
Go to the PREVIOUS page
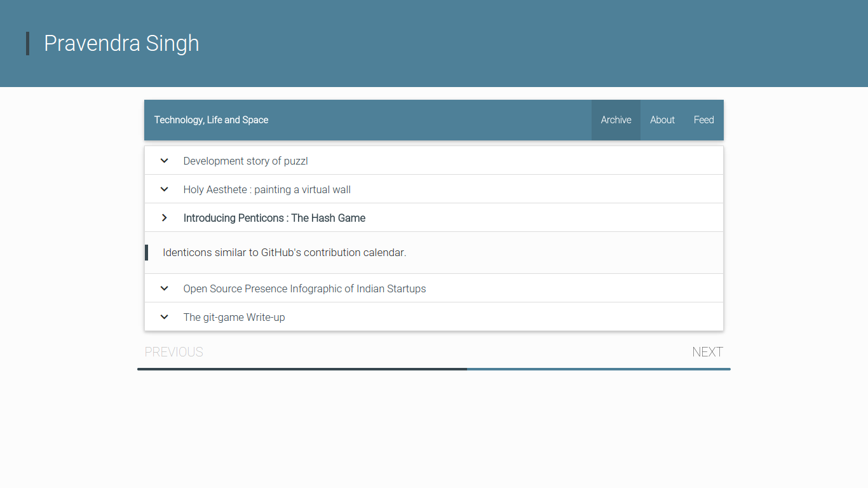click(174, 352)
